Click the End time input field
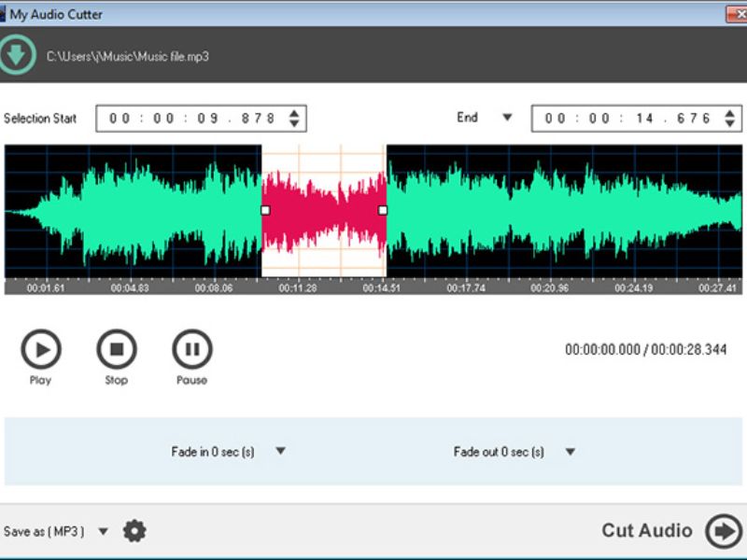 click(x=627, y=119)
